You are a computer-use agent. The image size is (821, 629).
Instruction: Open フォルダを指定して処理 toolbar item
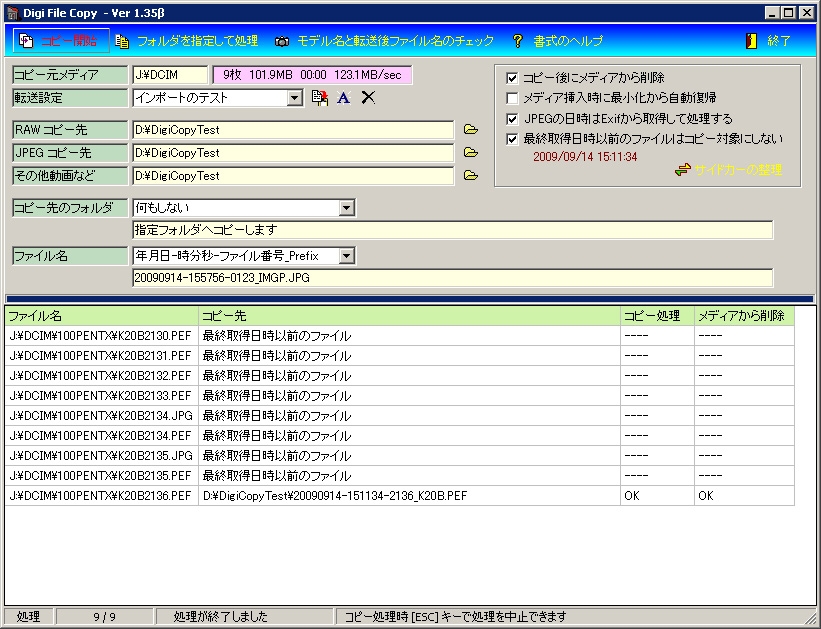(x=187, y=41)
